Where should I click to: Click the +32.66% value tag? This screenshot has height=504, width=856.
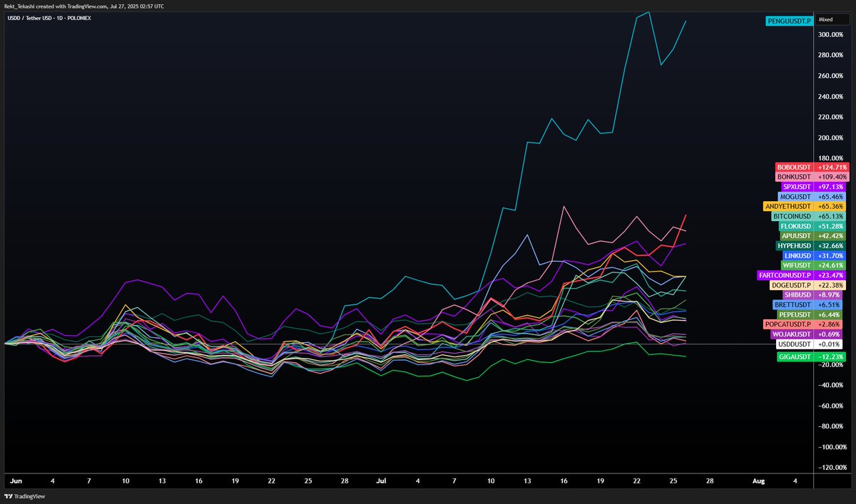tap(831, 246)
